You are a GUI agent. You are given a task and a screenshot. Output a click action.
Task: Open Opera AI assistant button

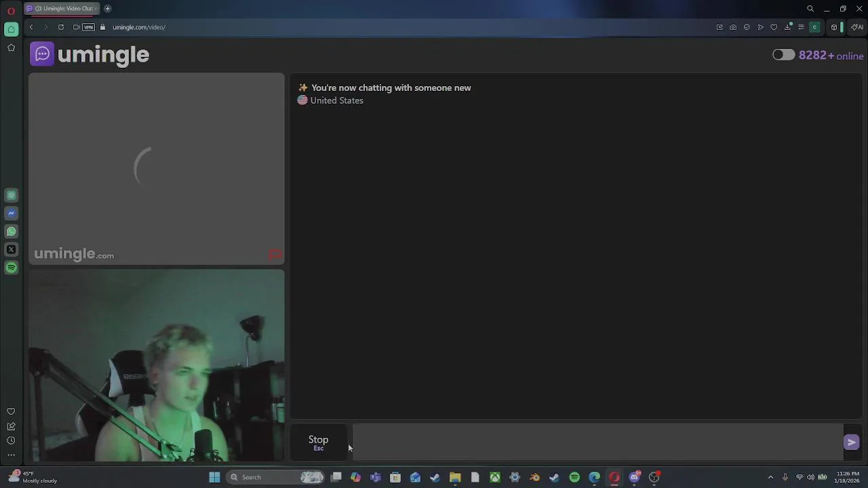tap(857, 27)
